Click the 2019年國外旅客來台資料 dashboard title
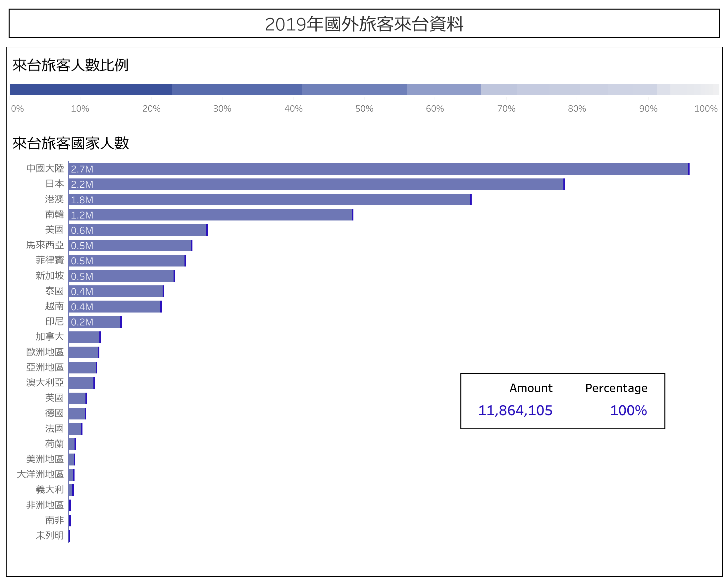 click(x=364, y=24)
